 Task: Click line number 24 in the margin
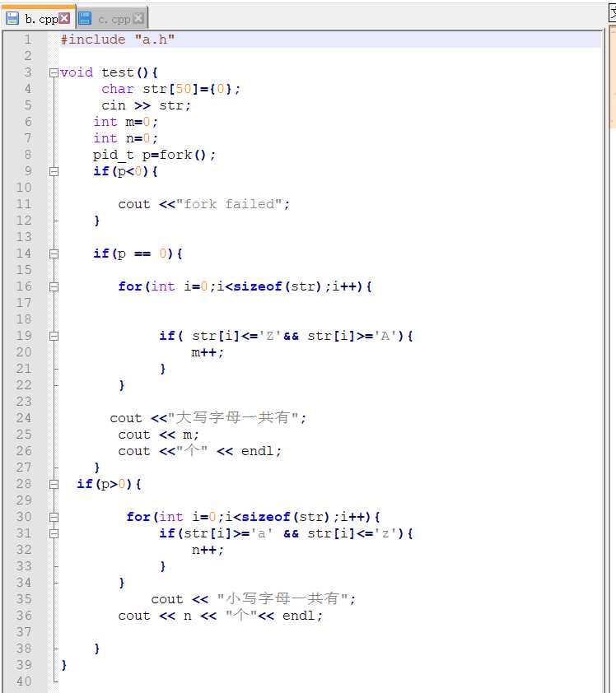pyautogui.click(x=24, y=417)
